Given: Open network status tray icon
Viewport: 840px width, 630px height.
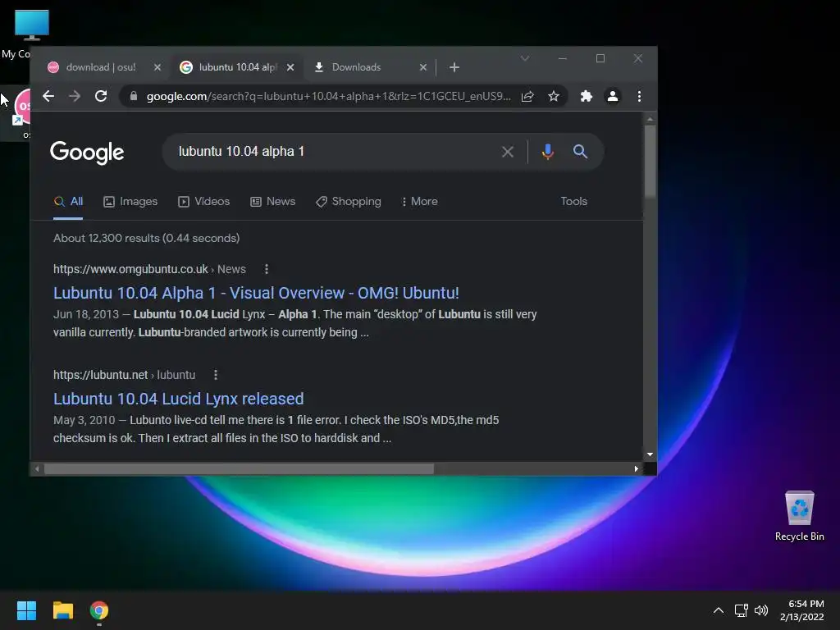Looking at the screenshot, I should pos(742,610).
